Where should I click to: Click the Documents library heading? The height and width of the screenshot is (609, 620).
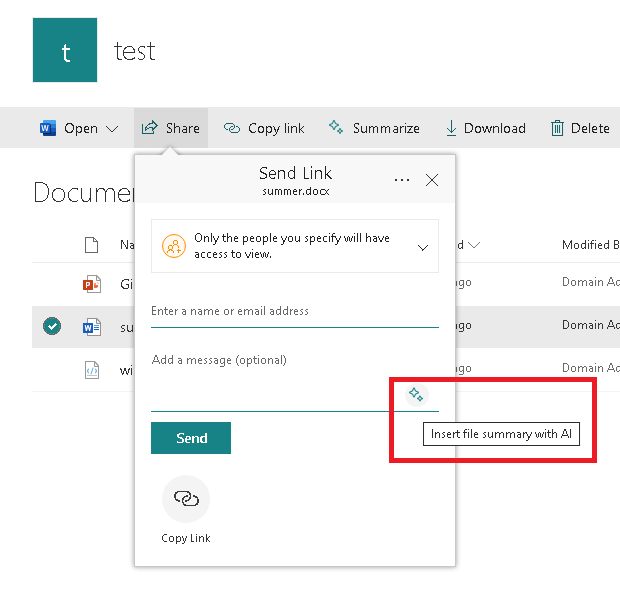(84, 193)
